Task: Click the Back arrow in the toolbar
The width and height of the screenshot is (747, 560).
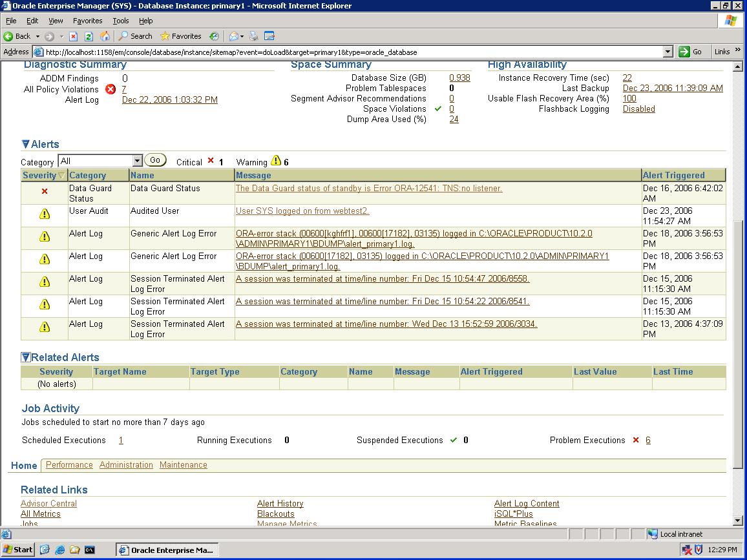Action: point(8,36)
